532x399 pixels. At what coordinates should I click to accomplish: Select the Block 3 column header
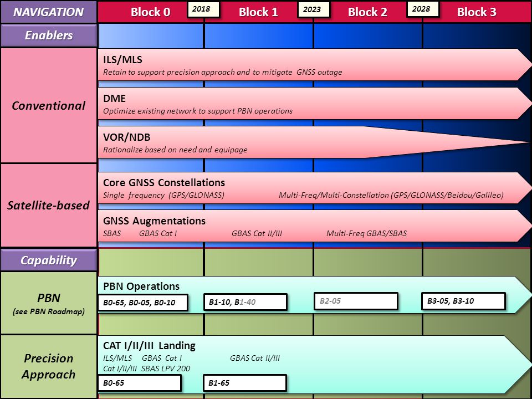coord(477,12)
